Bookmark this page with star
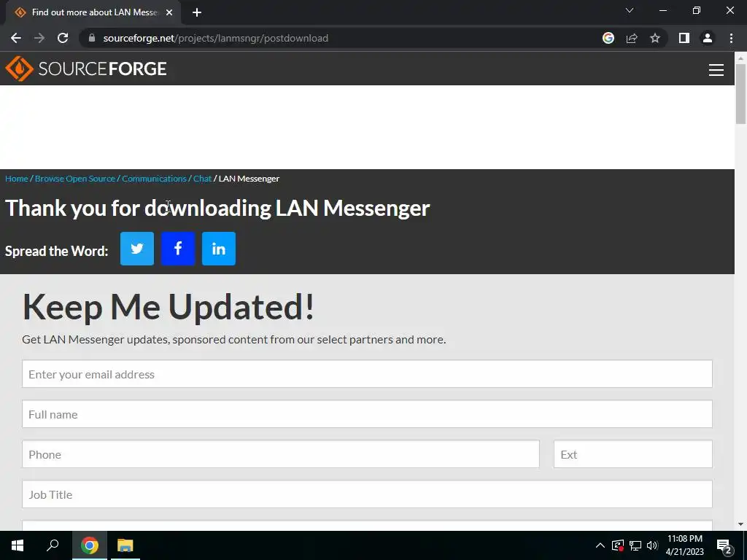Image resolution: width=747 pixels, height=560 pixels. click(655, 38)
